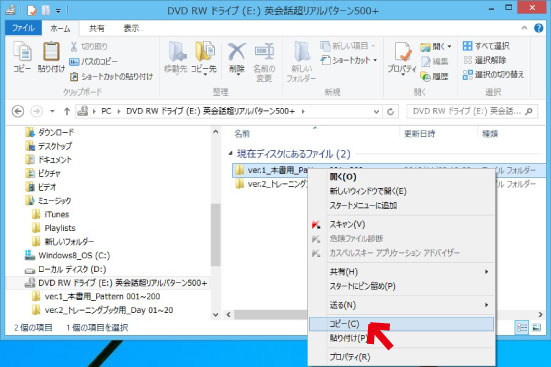Switch to the 共有 ribbon tab
The height and width of the screenshot is (367, 551).
click(97, 28)
